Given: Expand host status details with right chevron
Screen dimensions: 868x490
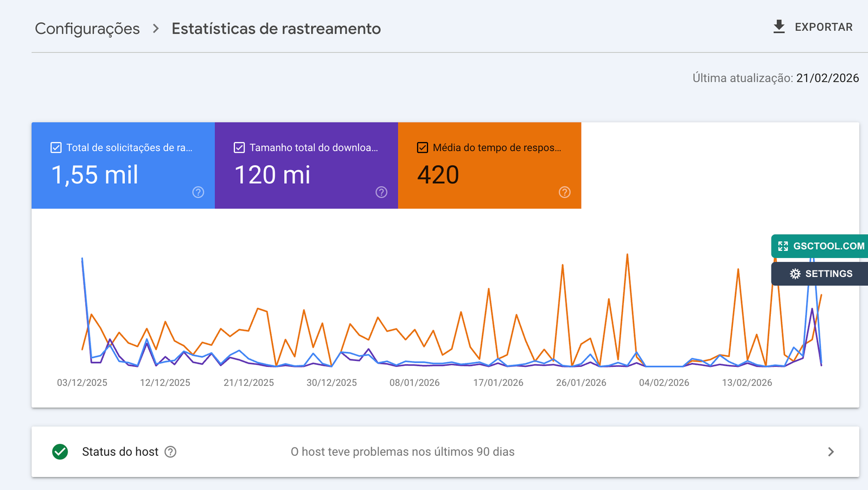Looking at the screenshot, I should (831, 452).
